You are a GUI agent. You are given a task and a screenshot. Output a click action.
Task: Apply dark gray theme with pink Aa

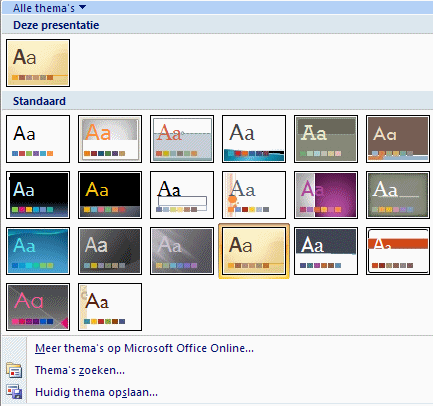coord(38,307)
